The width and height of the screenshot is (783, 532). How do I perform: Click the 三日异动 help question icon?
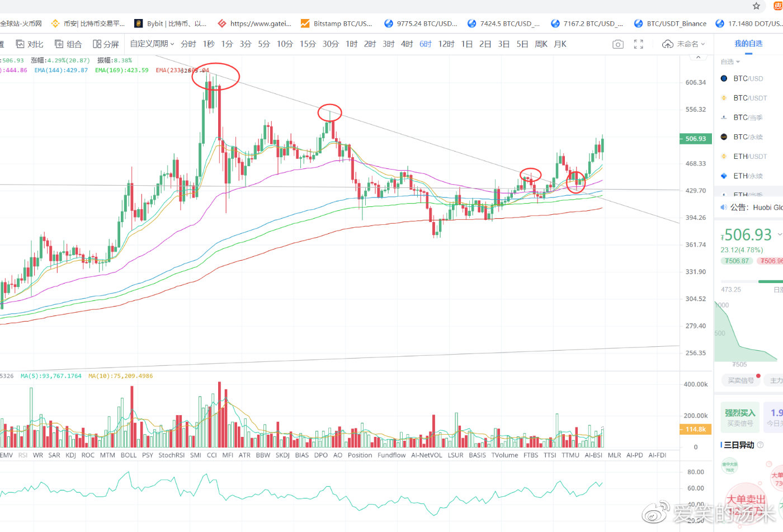[760, 445]
